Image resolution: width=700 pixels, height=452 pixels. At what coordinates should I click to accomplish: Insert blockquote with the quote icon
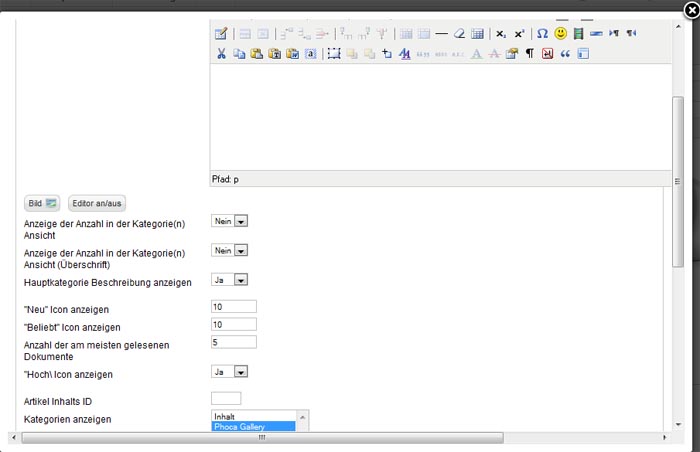point(565,53)
